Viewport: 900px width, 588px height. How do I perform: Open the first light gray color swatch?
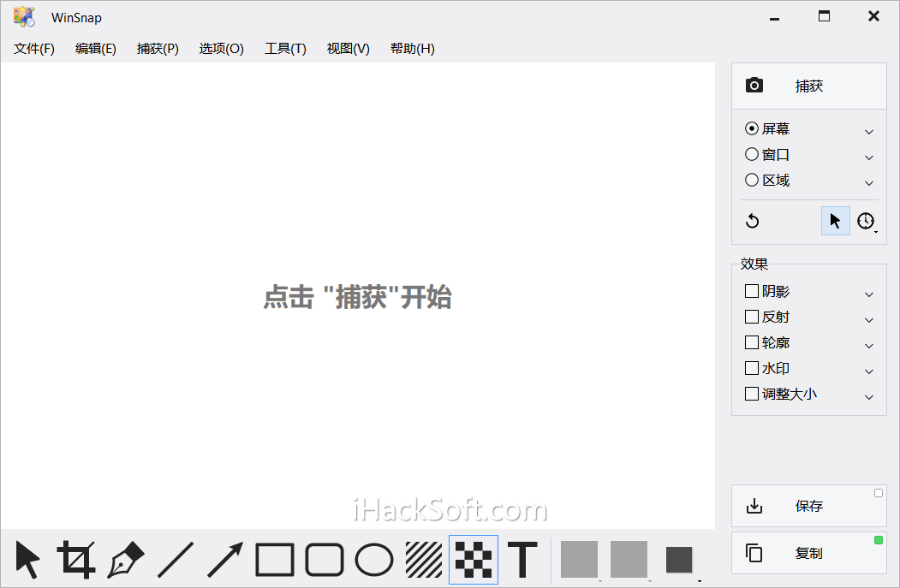tap(579, 559)
